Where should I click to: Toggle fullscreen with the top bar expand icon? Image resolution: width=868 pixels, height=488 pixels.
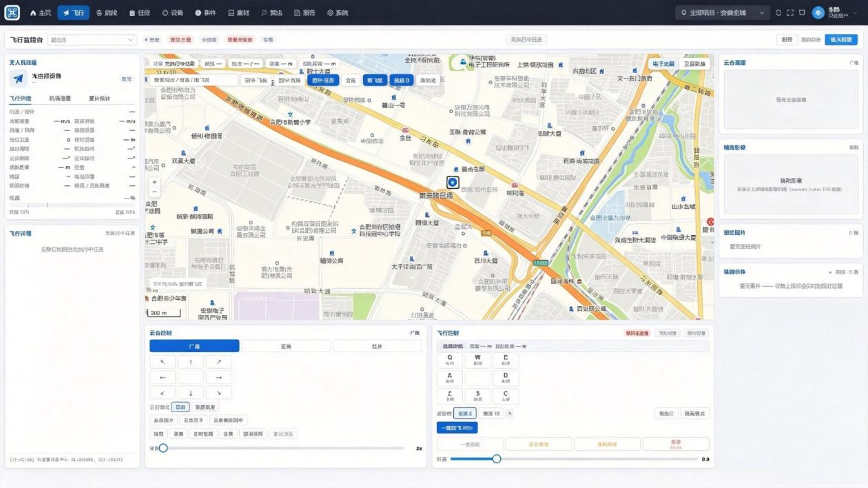[x=790, y=12]
